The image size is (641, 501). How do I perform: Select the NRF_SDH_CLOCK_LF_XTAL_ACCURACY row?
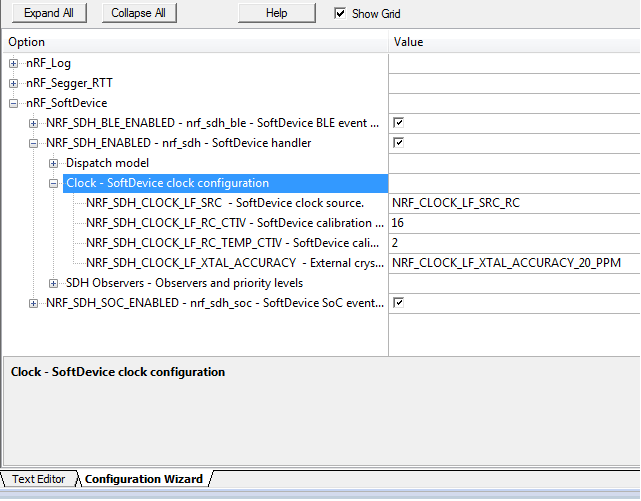coord(235,264)
